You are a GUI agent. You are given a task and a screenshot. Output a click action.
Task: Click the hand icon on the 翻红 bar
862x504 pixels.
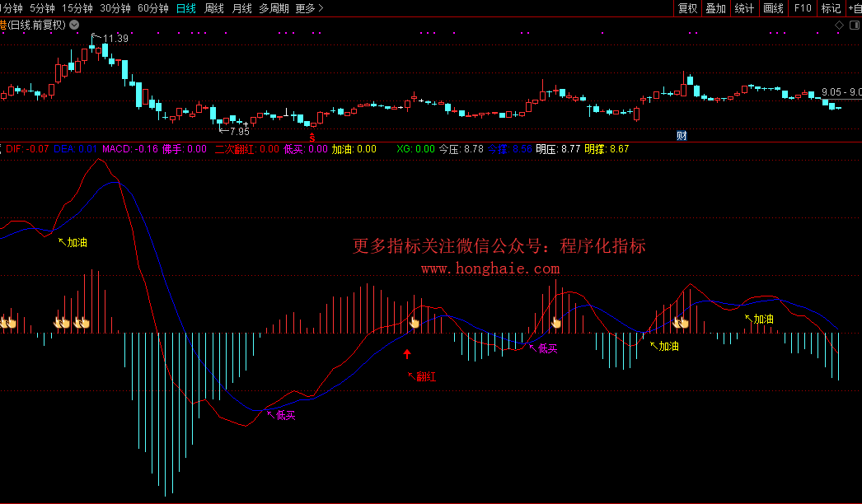[x=415, y=323]
